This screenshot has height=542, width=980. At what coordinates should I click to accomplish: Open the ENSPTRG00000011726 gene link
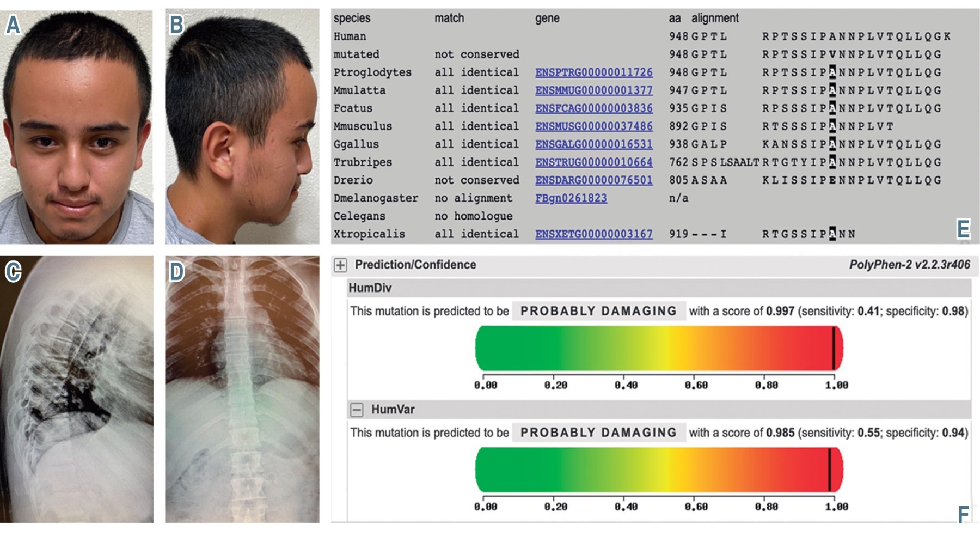pyautogui.click(x=593, y=72)
